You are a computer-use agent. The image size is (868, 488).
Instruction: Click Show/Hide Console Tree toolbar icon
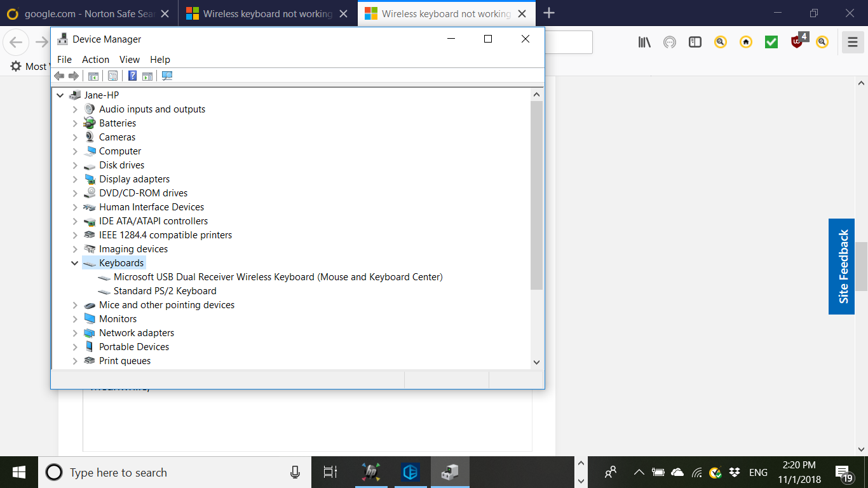point(93,76)
